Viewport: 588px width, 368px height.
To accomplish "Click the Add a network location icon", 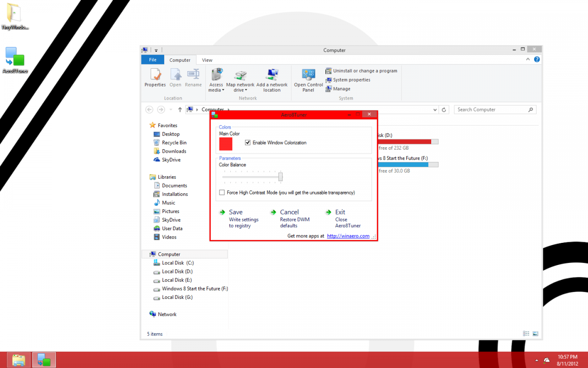I will (x=272, y=74).
